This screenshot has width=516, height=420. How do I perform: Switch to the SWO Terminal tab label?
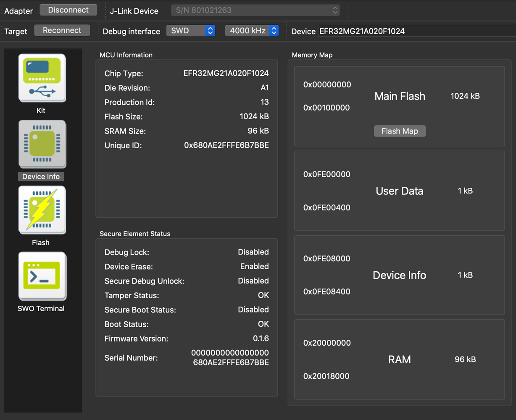point(42,308)
